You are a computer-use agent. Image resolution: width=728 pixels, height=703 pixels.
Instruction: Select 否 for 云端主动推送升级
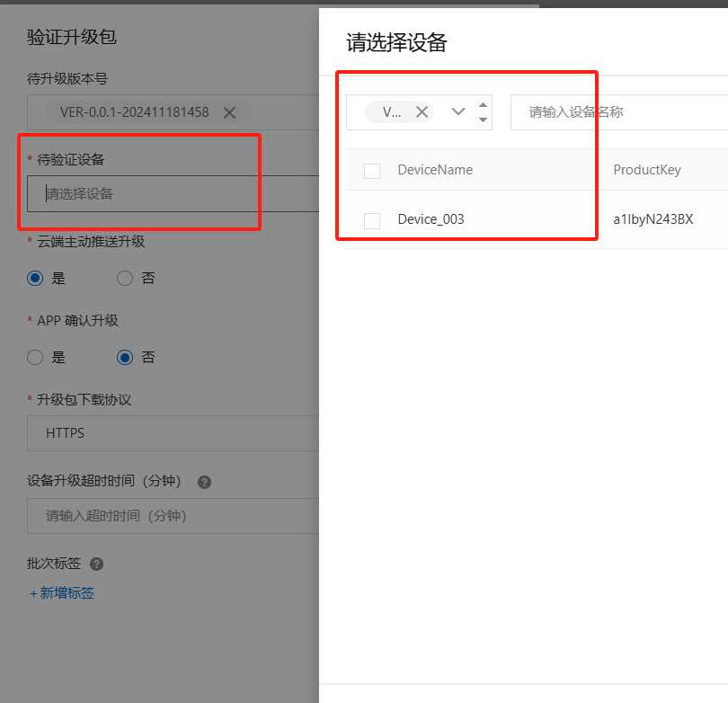pos(124,278)
